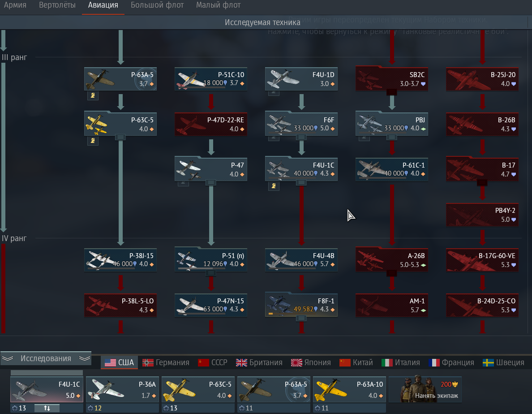Expand the P-63C-5 vehicle group
This screenshot has height=414, width=532.
(120, 137)
